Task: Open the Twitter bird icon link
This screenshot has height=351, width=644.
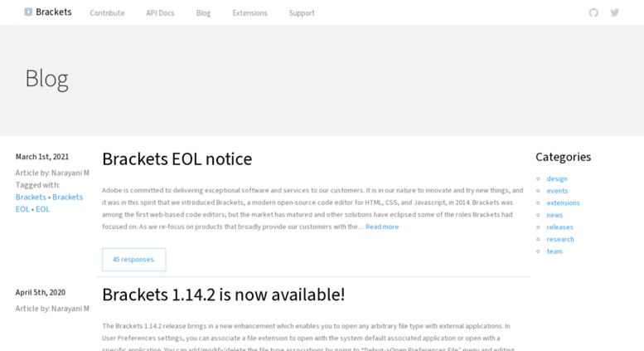Action: [614, 12]
